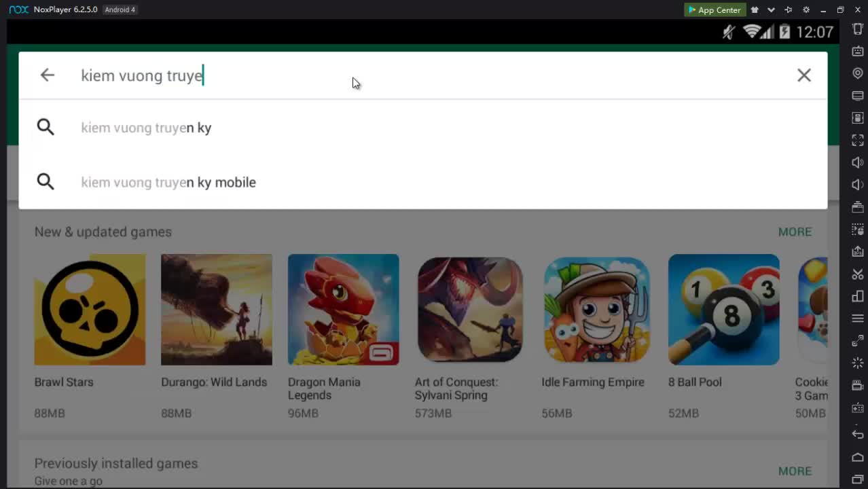
Task: Click the diagonal arrows icon in sidebar
Action: click(x=858, y=341)
